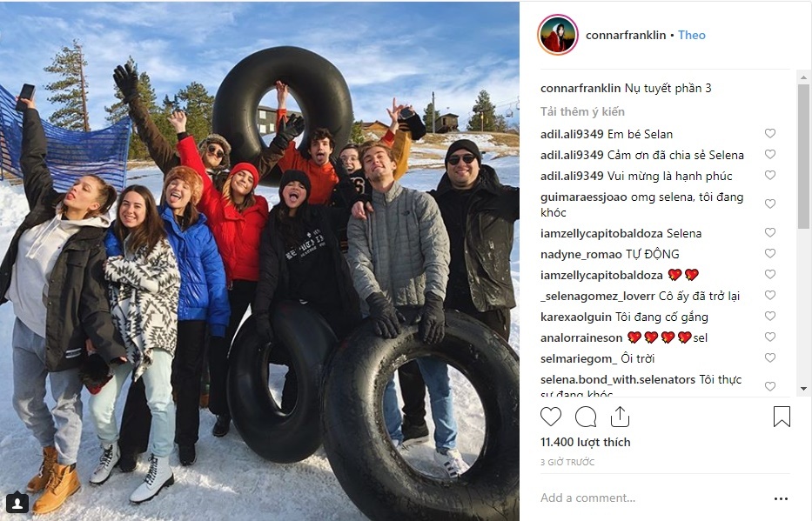Like the 'Em bé Selan' comment
This screenshot has width=812, height=521.
pyautogui.click(x=770, y=133)
